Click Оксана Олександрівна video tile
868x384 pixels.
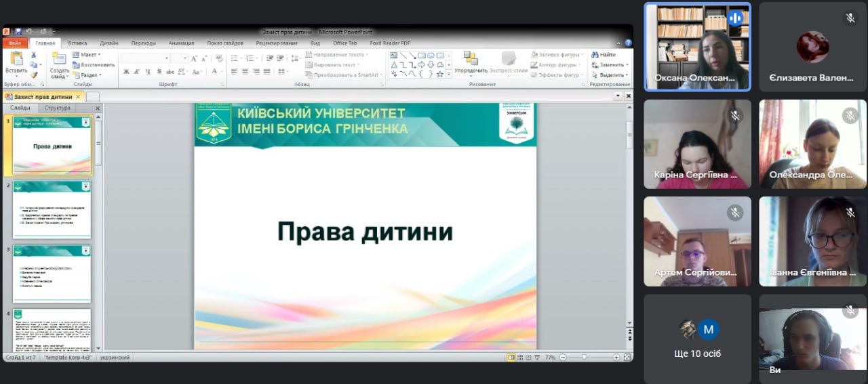pyautogui.click(x=698, y=47)
